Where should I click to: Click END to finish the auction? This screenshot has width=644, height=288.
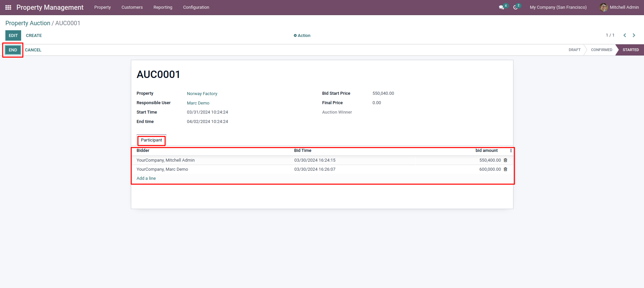point(13,50)
